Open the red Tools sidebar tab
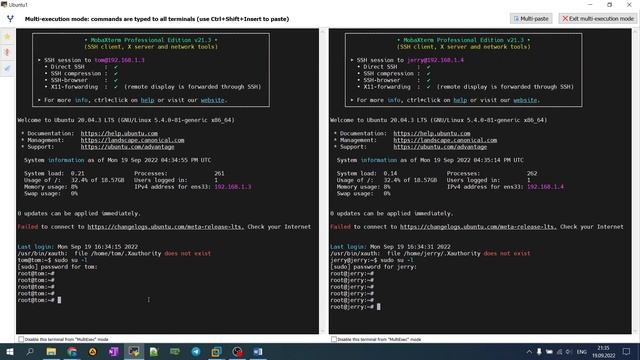 coord(7,52)
